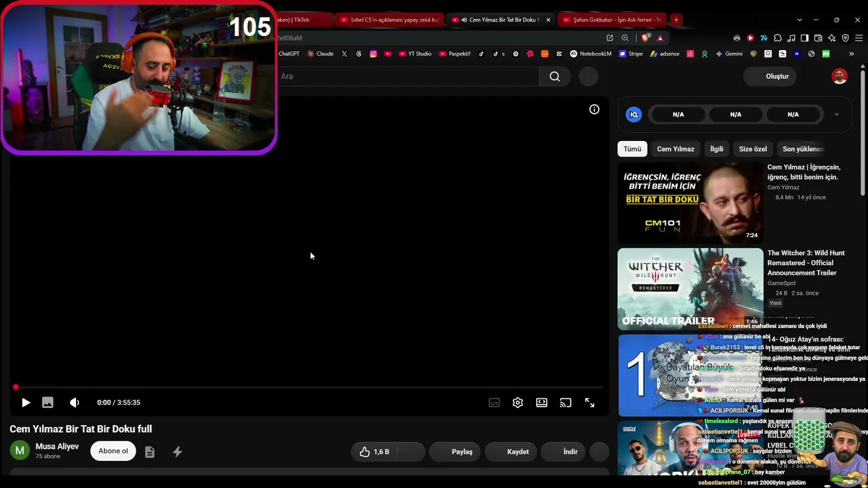Open browser hamburger main menu
This screenshot has height=488, width=868.
[858, 38]
